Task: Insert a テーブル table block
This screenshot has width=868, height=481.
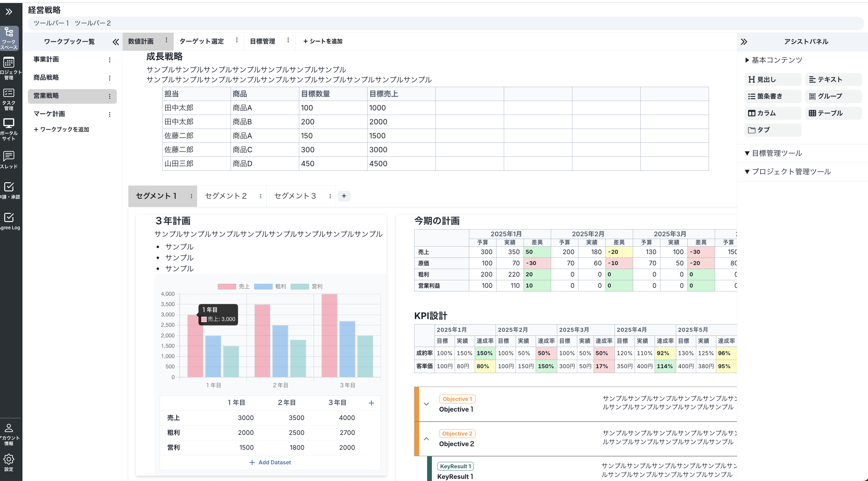Action: 833,113
